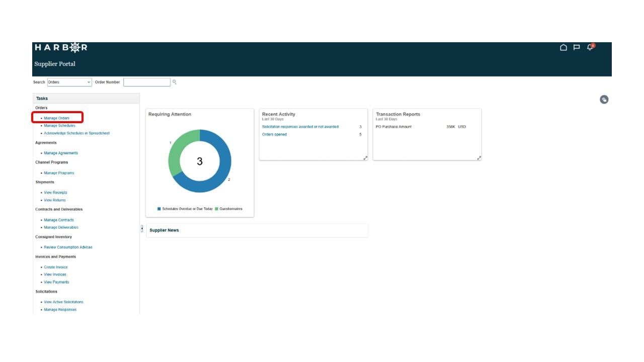
Task: Click the Contracts and Deliverables heading
Action: pyautogui.click(x=59, y=209)
